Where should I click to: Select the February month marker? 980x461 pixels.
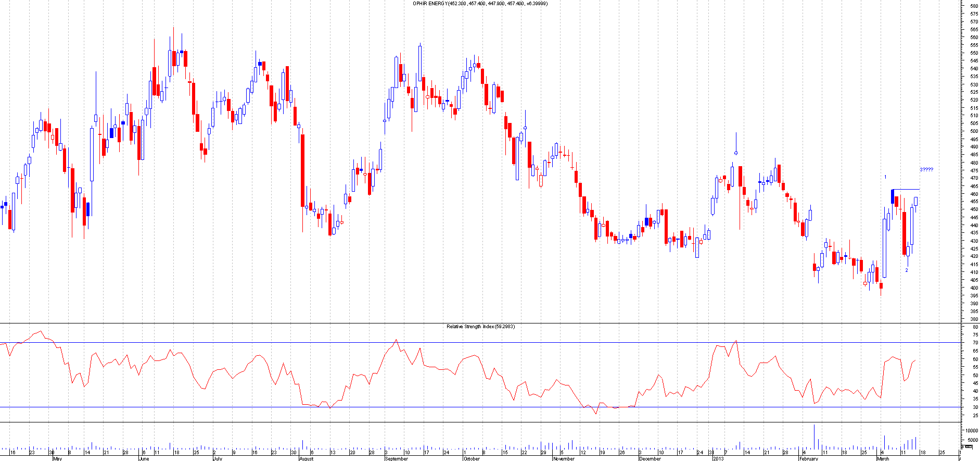point(808,459)
